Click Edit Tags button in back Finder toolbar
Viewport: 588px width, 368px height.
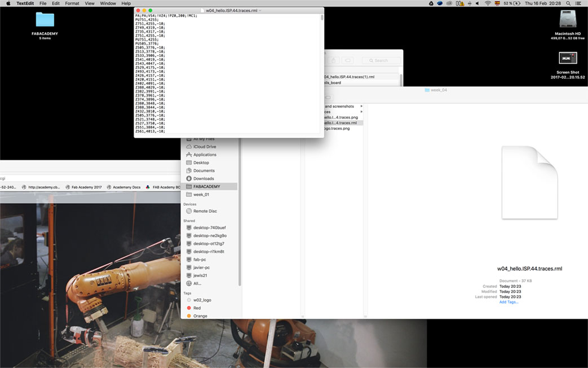pos(348,60)
